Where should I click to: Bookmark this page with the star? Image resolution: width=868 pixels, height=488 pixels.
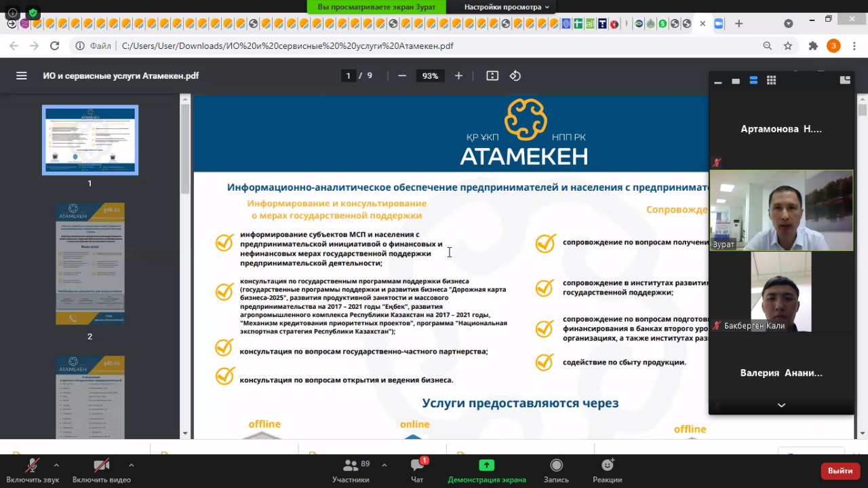pyautogui.click(x=788, y=46)
